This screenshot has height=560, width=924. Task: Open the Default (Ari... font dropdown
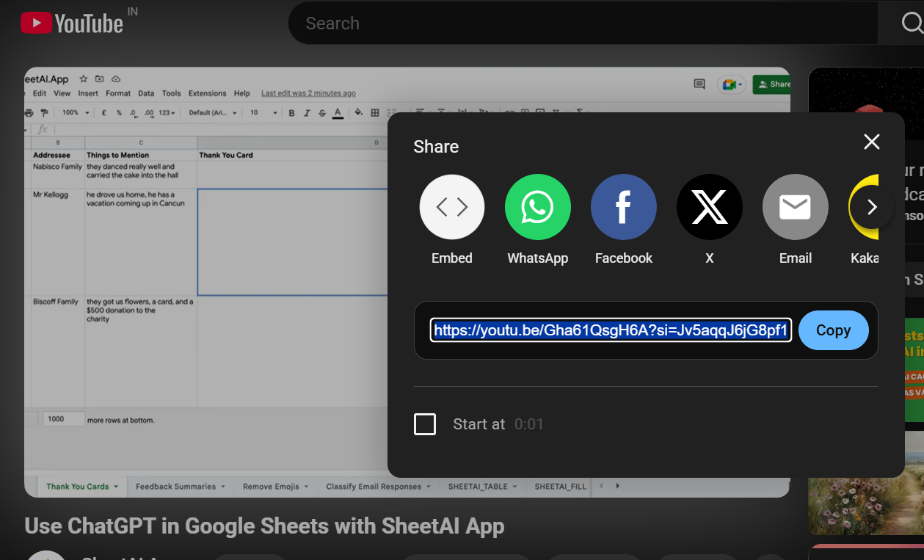(x=213, y=113)
